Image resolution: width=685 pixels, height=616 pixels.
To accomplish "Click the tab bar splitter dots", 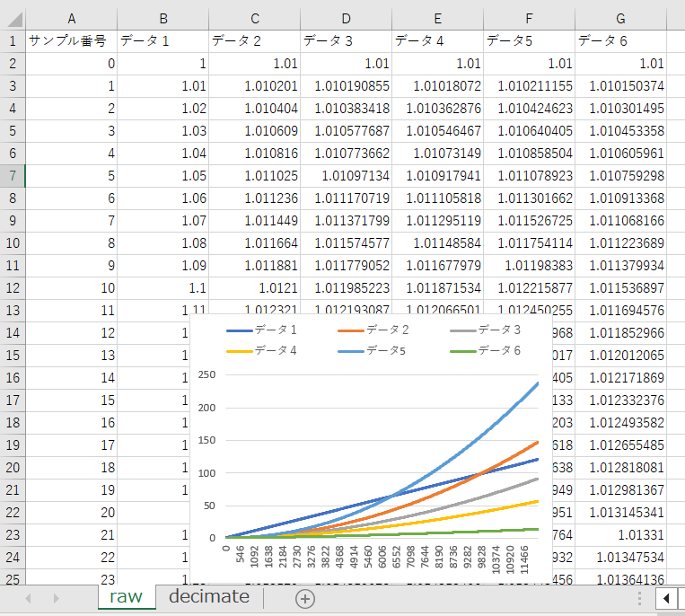I will 639,598.
